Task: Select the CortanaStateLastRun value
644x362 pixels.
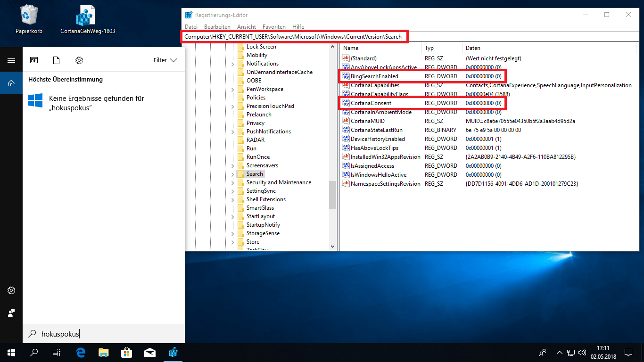Action: [x=377, y=130]
